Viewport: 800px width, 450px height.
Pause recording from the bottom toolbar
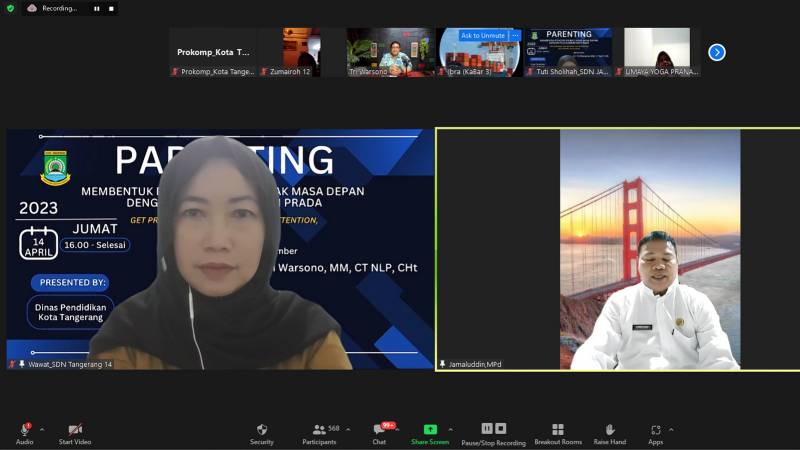[x=487, y=428]
